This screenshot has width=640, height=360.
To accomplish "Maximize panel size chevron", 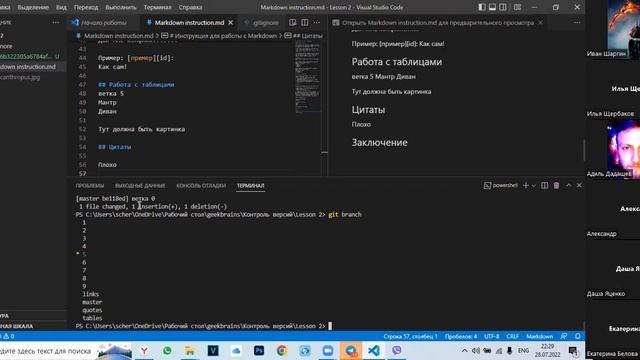I will tap(569, 185).
